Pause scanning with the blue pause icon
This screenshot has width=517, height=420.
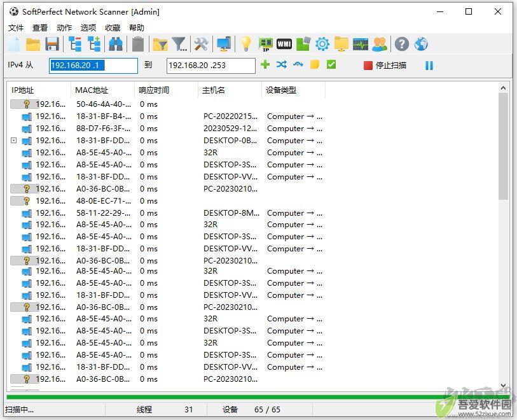click(x=429, y=66)
